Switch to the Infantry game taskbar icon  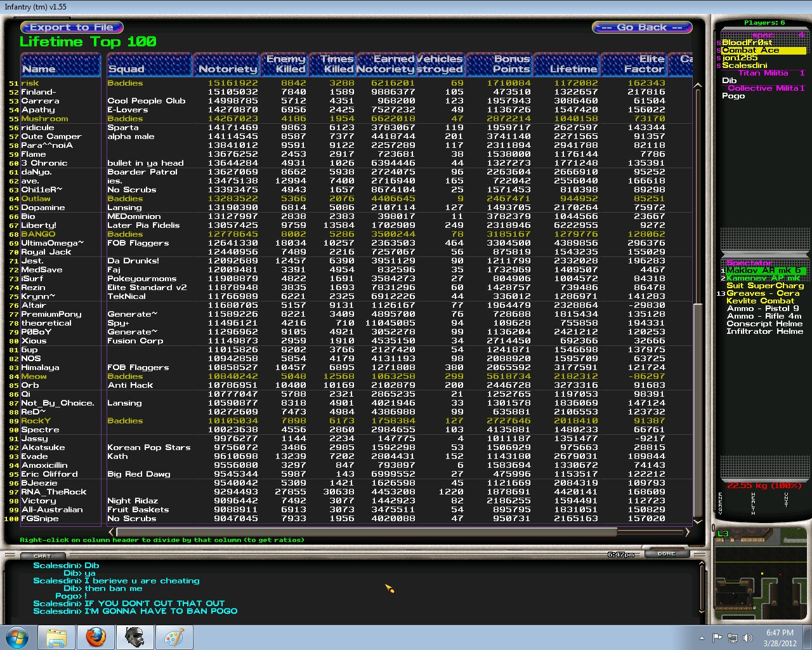[134, 637]
